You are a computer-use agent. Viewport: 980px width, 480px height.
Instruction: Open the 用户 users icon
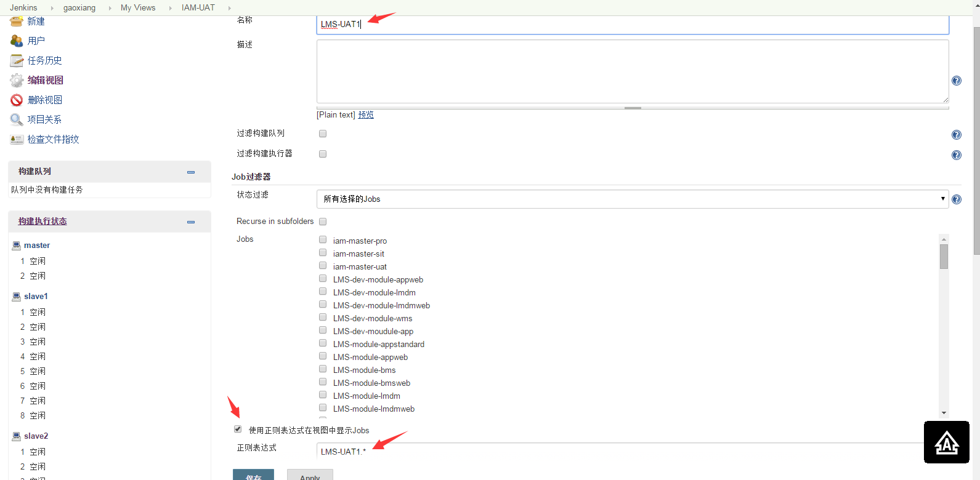(17, 41)
